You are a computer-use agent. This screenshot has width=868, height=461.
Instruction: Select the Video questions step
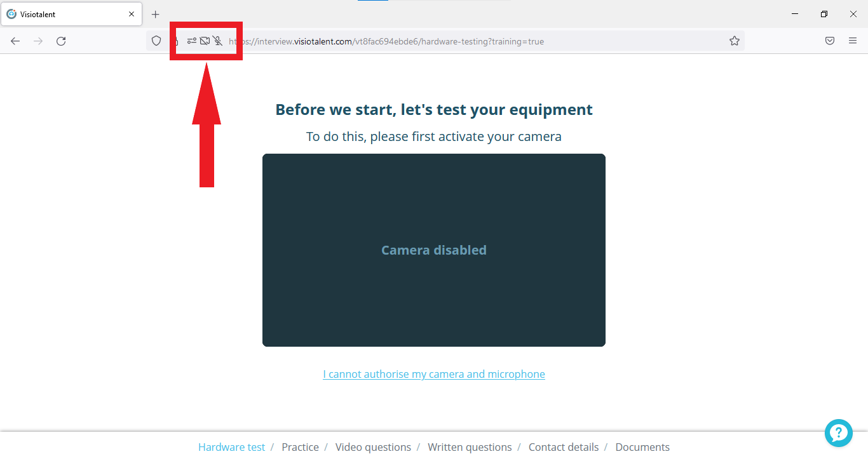373,447
